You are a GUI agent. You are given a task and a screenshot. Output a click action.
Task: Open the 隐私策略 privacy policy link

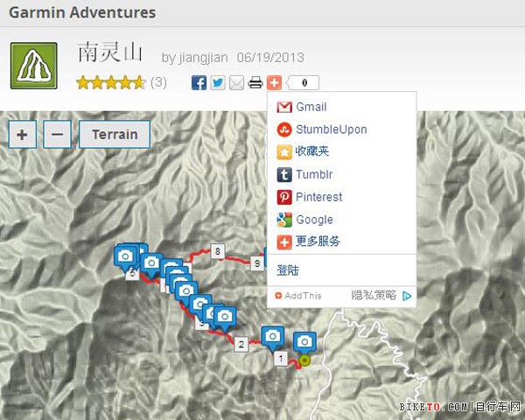pyautogui.click(x=374, y=296)
